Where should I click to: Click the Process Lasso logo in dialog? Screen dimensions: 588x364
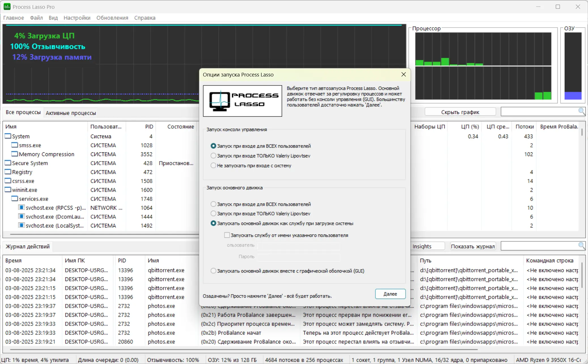point(243,101)
